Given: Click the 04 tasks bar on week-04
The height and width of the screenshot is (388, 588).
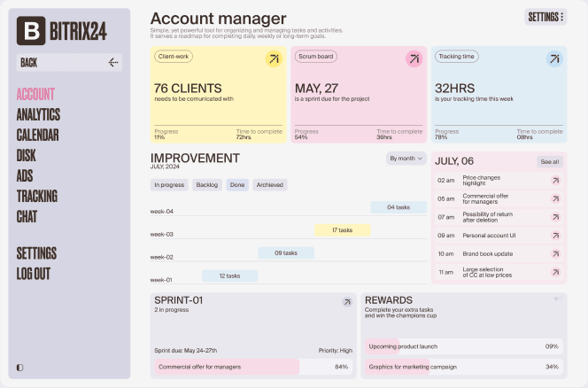Looking at the screenshot, I should (x=398, y=207).
